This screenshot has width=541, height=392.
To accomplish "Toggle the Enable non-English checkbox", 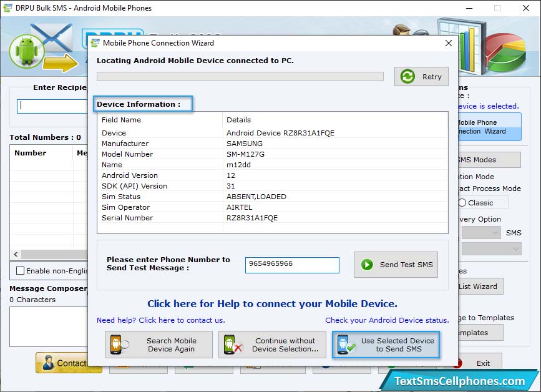I will [x=21, y=270].
